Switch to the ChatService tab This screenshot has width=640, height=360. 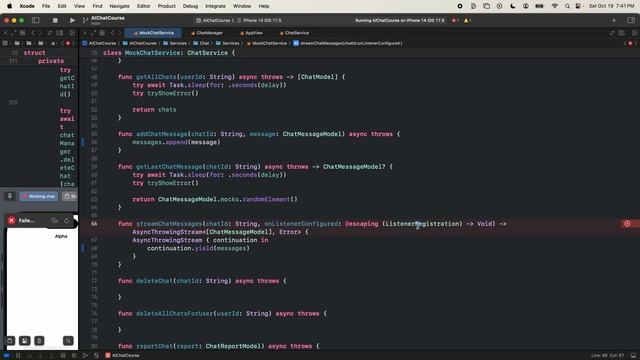click(294, 33)
